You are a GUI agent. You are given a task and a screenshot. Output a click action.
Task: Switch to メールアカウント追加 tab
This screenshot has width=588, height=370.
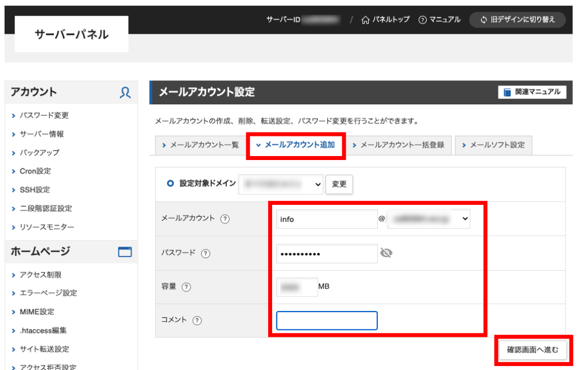[296, 145]
